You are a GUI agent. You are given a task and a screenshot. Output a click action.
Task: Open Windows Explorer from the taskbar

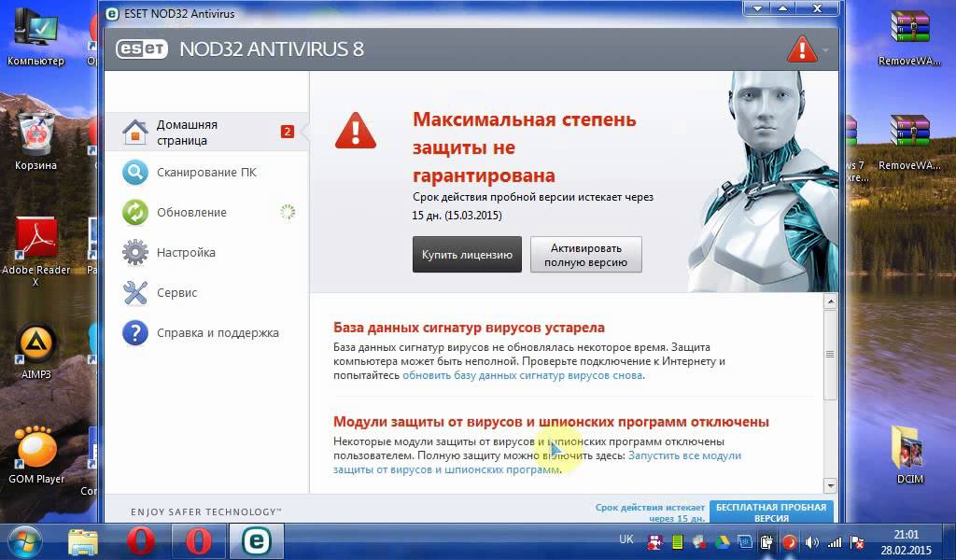click(83, 541)
